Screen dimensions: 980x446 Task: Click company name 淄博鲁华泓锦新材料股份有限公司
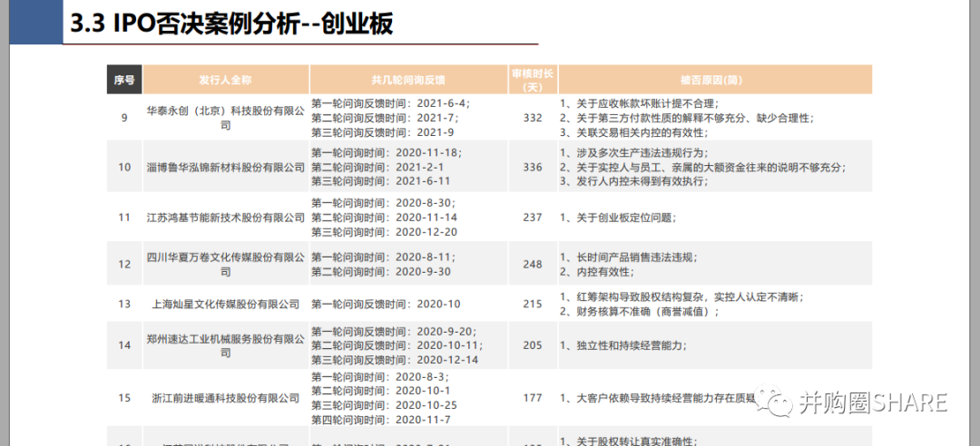pyautogui.click(x=226, y=167)
